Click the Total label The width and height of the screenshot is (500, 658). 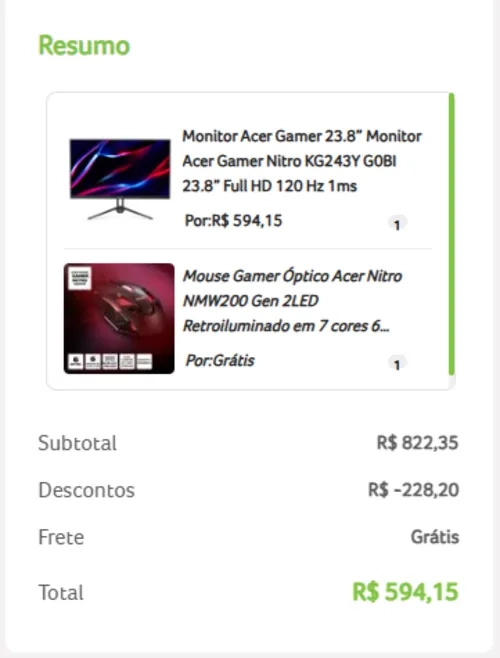(x=61, y=593)
